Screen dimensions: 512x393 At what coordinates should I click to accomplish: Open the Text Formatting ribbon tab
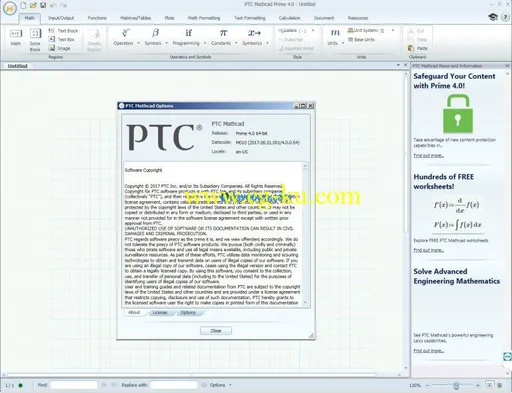249,18
